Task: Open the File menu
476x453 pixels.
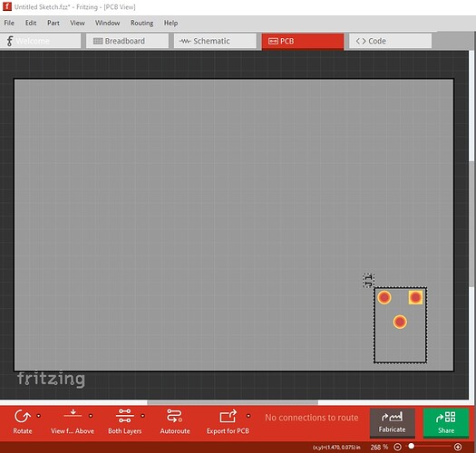Action: point(9,23)
